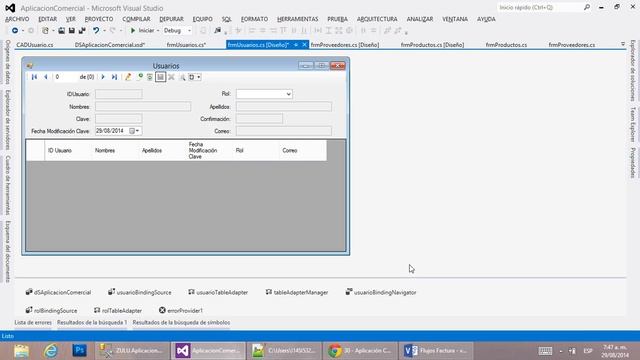The image size is (640, 360).
Task: Click the cancel X icon in navigator
Action: 171,77
